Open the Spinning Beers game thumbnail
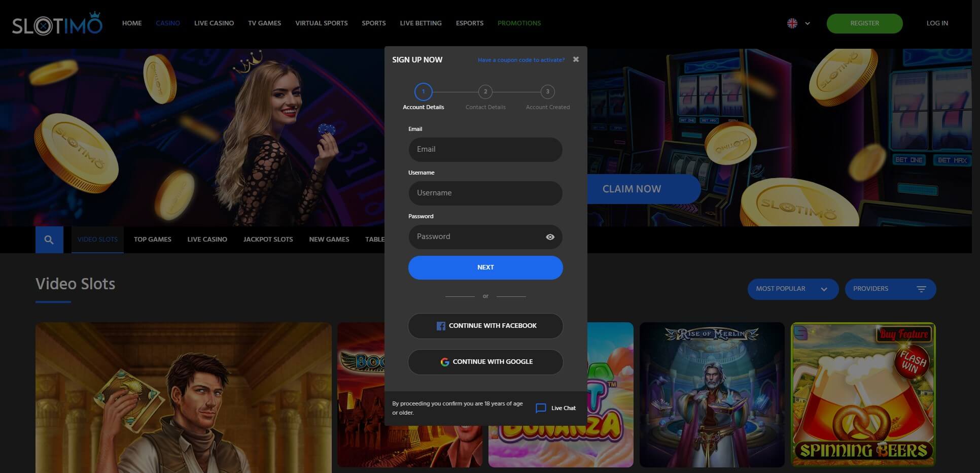980x473 pixels. [x=863, y=395]
